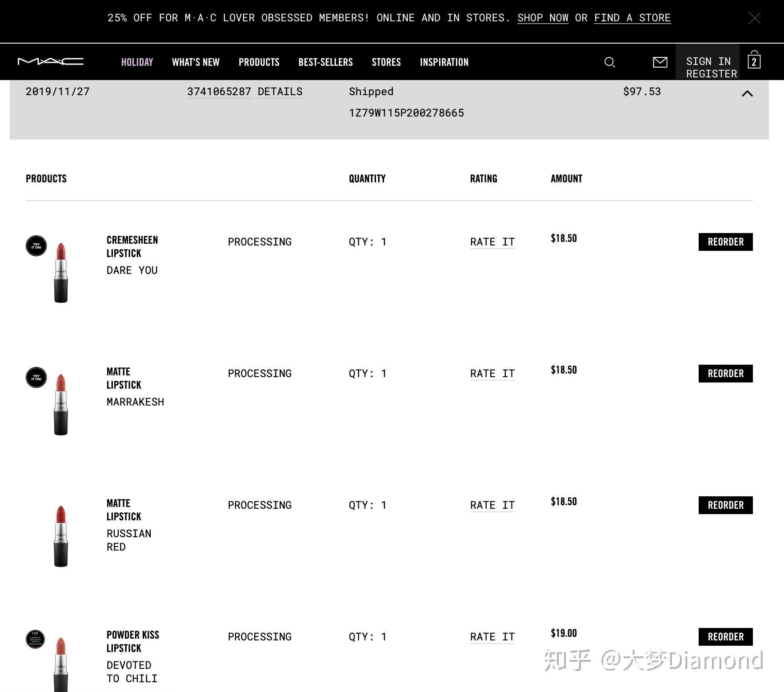This screenshot has width=784, height=692.
Task: Open the Holiday menu
Action: pyautogui.click(x=137, y=62)
